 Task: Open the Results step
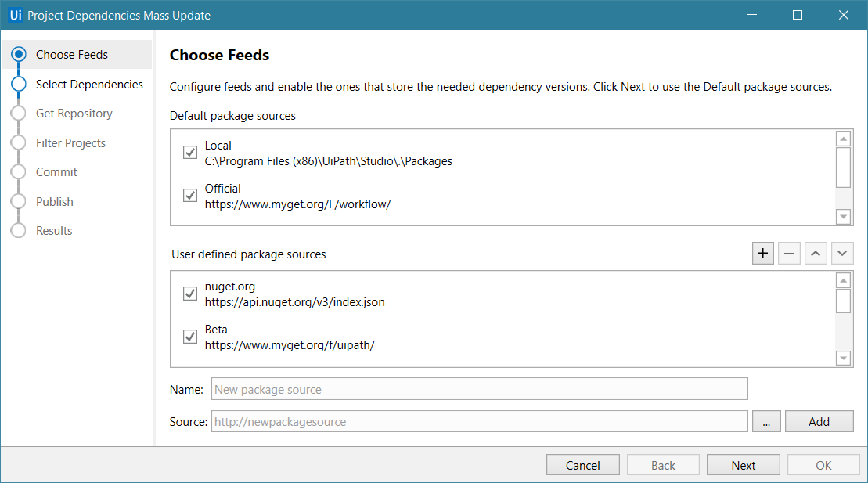(x=54, y=230)
